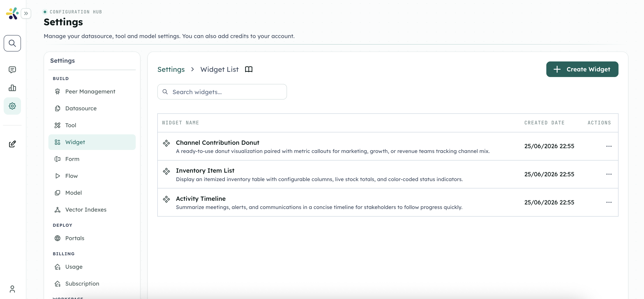The width and height of the screenshot is (644, 299).
Task: Click Inventory Item List created date
Action: coord(549,174)
